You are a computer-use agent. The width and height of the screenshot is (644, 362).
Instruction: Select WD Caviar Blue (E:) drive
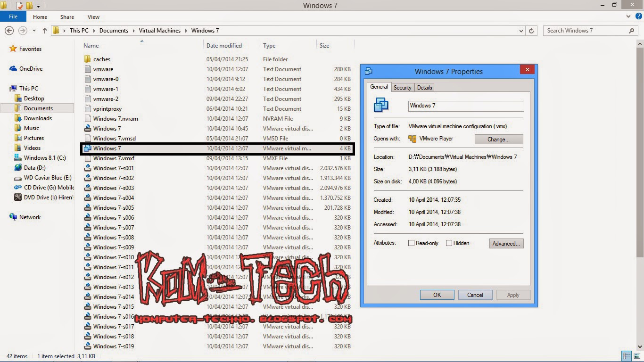48,178
